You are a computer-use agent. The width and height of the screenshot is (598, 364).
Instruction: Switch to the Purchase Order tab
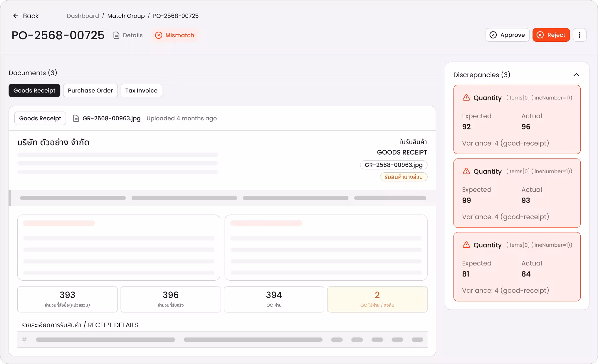tap(90, 90)
